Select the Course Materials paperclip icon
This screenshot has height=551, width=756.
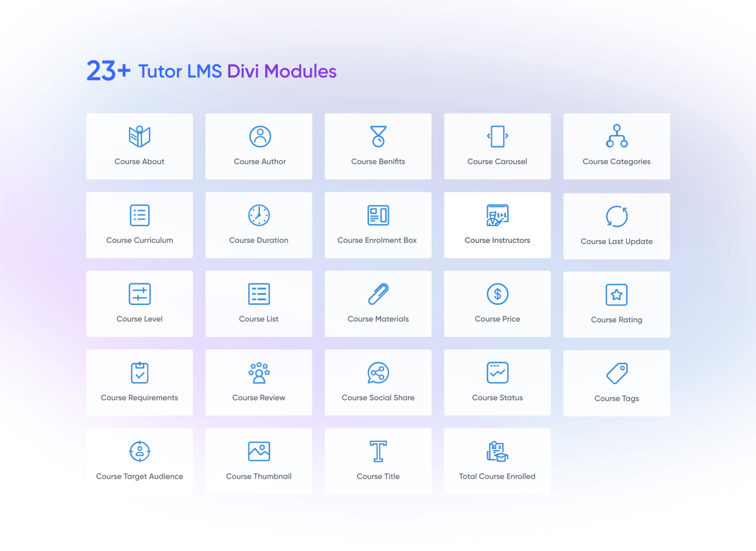pyautogui.click(x=378, y=294)
